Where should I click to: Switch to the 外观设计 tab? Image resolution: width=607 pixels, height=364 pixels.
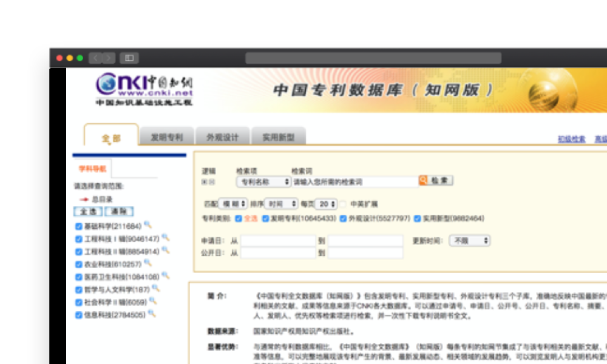click(x=223, y=136)
